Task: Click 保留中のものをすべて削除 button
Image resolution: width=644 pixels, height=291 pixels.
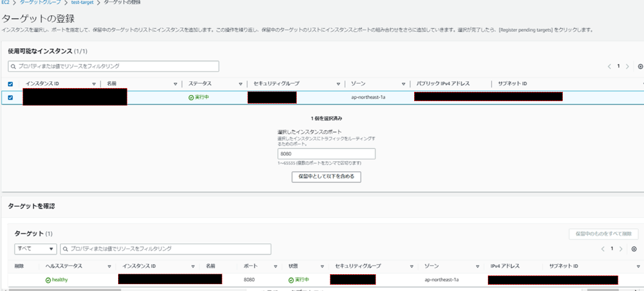Action: pos(603,234)
